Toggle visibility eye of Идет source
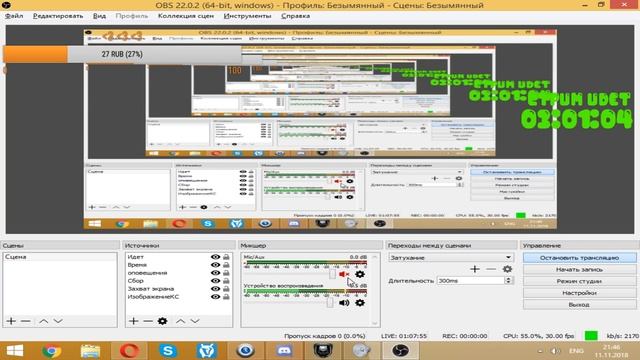Viewport: 640px width, 360px height. tap(215, 257)
